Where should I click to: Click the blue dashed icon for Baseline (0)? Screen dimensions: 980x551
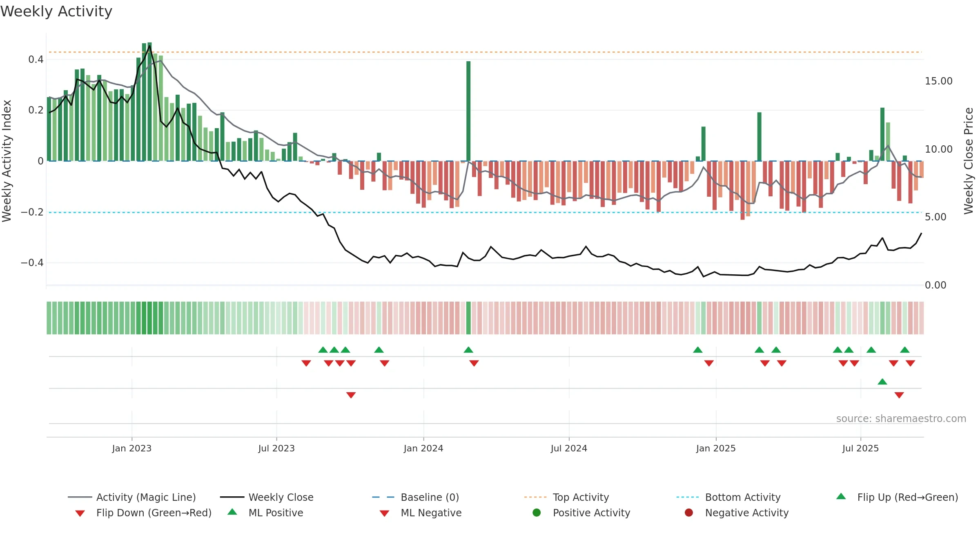click(383, 497)
